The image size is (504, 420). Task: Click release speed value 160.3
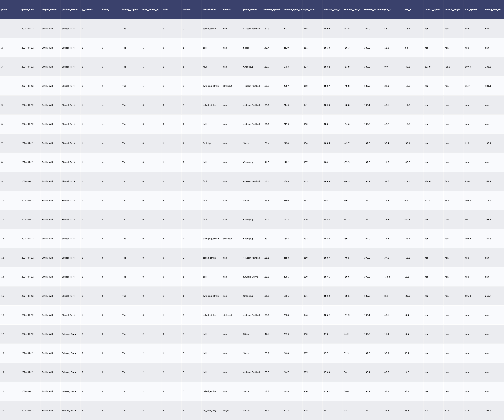266,86
